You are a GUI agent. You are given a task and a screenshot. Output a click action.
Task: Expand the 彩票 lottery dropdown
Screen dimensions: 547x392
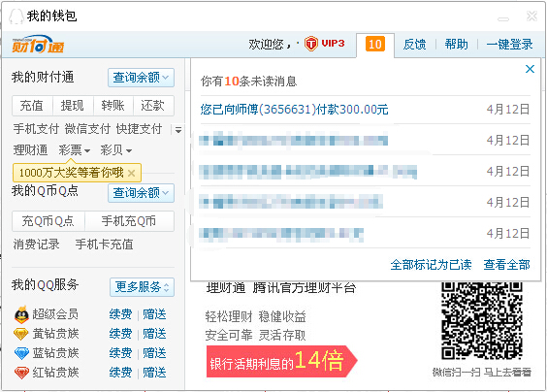point(75,150)
